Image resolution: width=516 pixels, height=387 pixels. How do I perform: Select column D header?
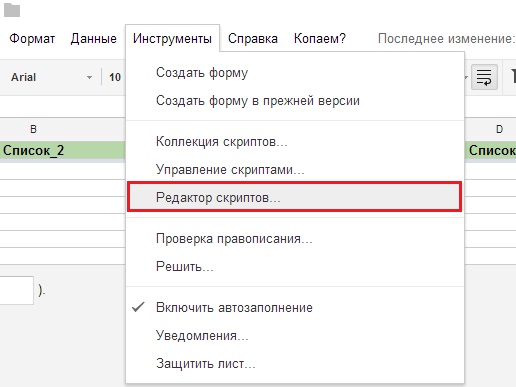point(490,129)
